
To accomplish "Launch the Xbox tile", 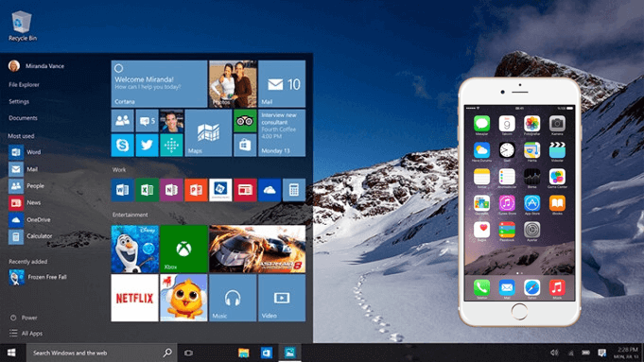I will [183, 250].
